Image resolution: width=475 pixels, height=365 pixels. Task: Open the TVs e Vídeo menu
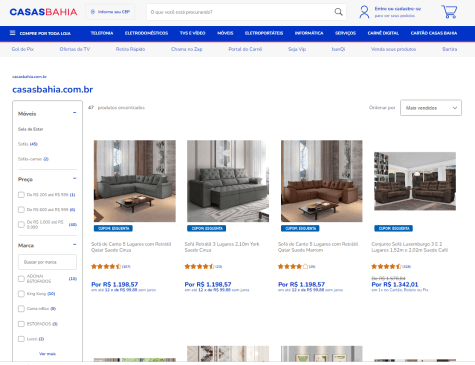click(192, 33)
